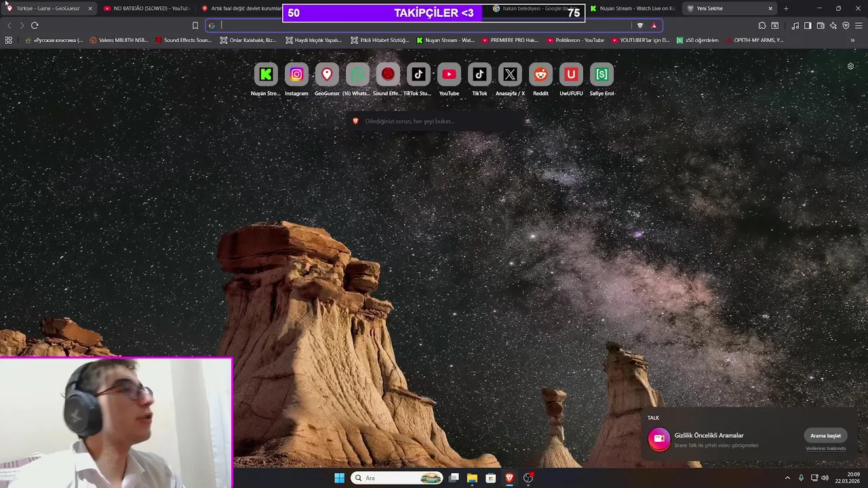Screen dimensions: 868x488
Task: Click the bookmark this page icon
Action: point(195,25)
